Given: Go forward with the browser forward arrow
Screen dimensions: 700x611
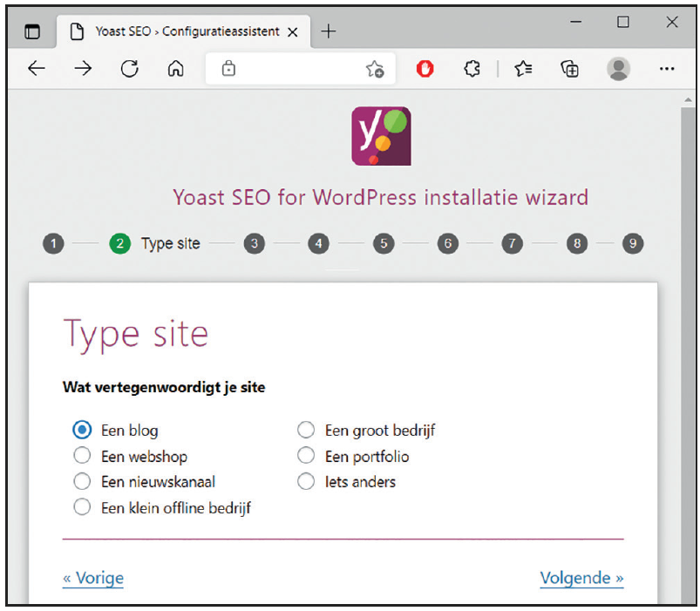Looking at the screenshot, I should pos(83,68).
